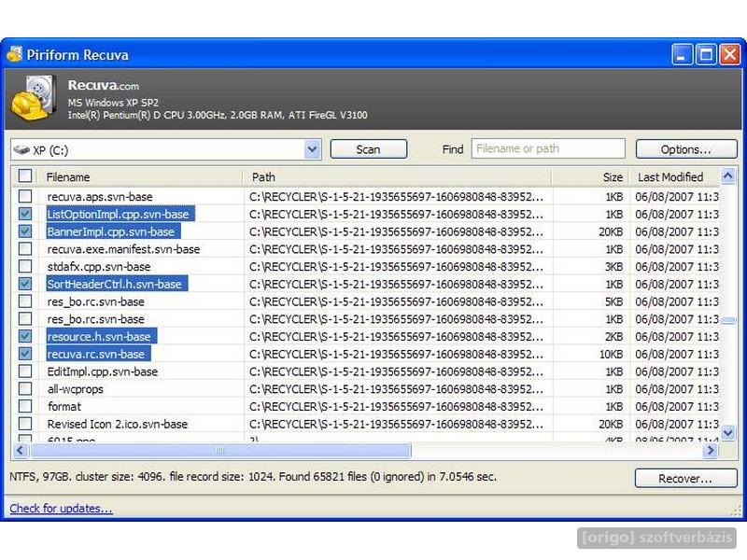The width and height of the screenshot is (747, 560).
Task: Click the hard hat drive logo in the header
Action: pyautogui.click(x=35, y=98)
